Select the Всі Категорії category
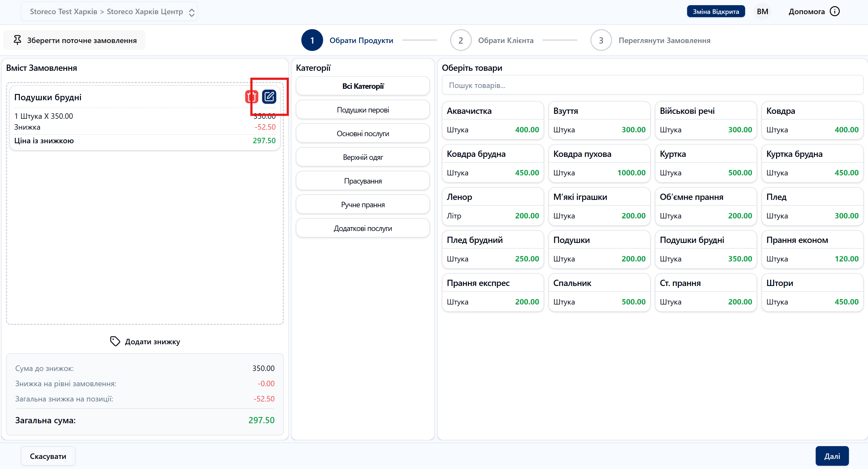This screenshot has width=868, height=469. coord(363,86)
